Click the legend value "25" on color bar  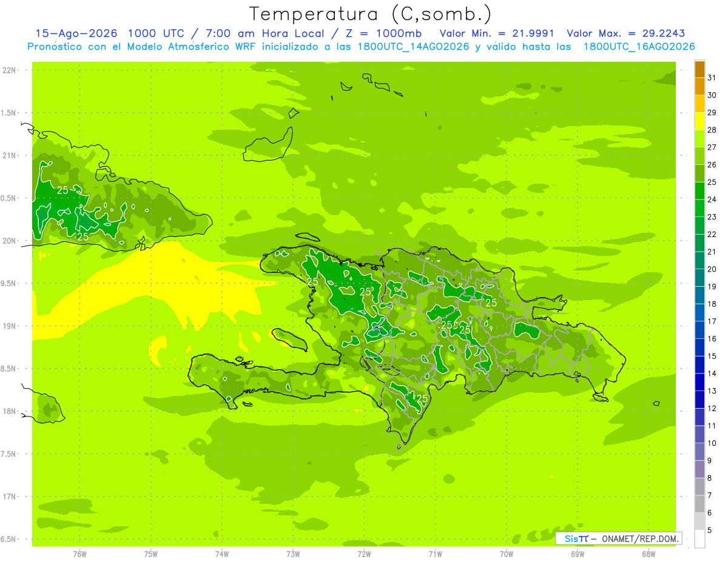(712, 182)
